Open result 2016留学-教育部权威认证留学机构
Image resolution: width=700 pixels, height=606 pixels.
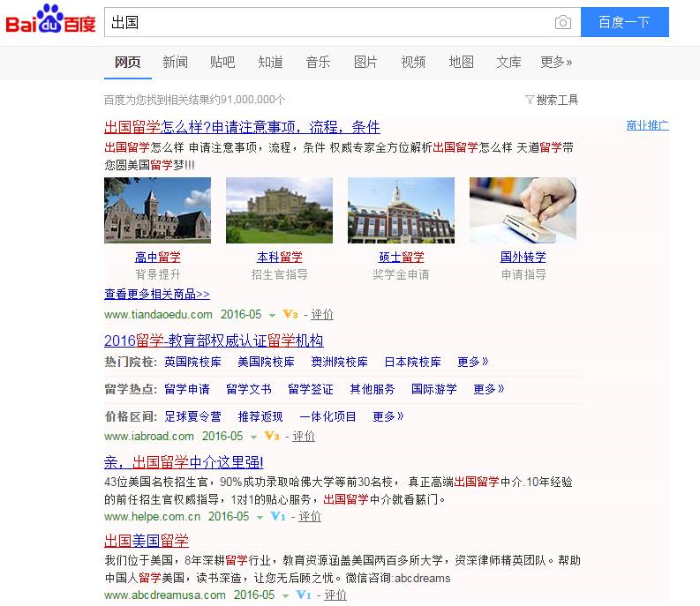pyautogui.click(x=214, y=341)
